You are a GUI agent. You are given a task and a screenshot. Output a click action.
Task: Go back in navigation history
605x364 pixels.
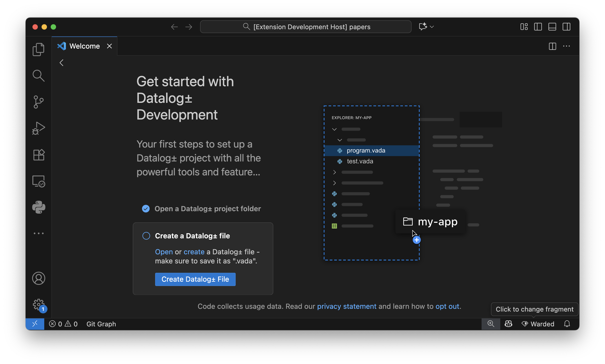click(174, 27)
